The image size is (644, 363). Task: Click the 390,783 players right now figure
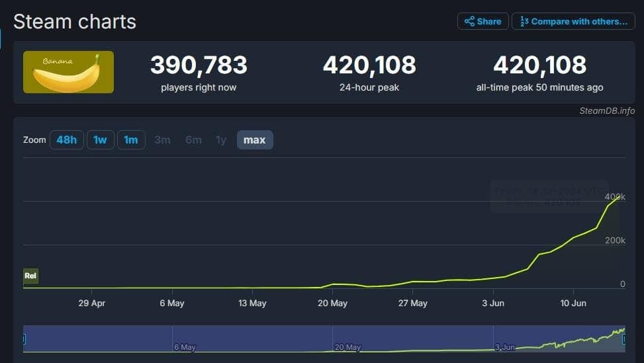(x=199, y=65)
